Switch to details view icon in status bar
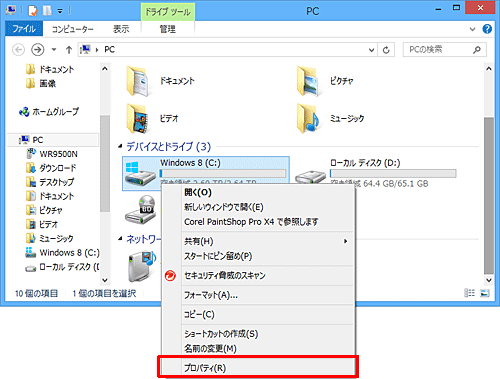The height and width of the screenshot is (379, 500). tap(469, 293)
